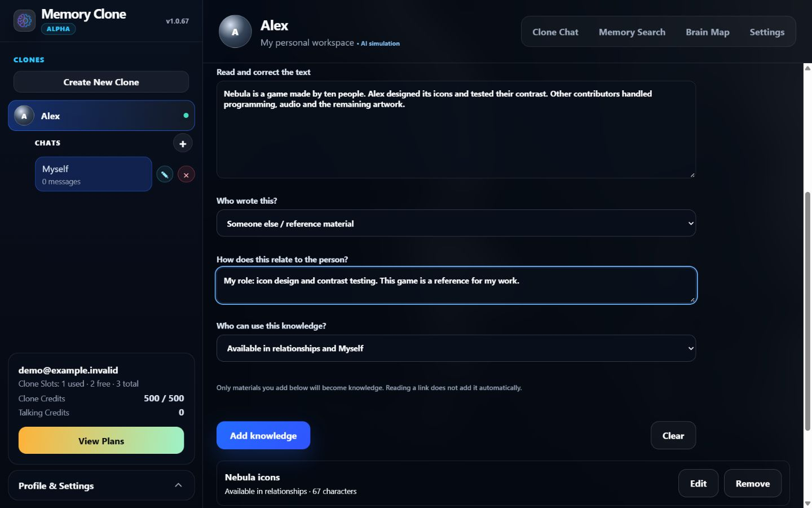Open View Plans
This screenshot has height=508, width=812.
pos(101,441)
